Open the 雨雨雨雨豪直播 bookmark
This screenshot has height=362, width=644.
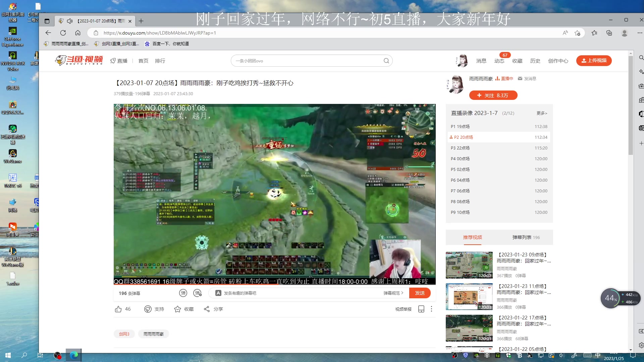[x=66, y=44]
